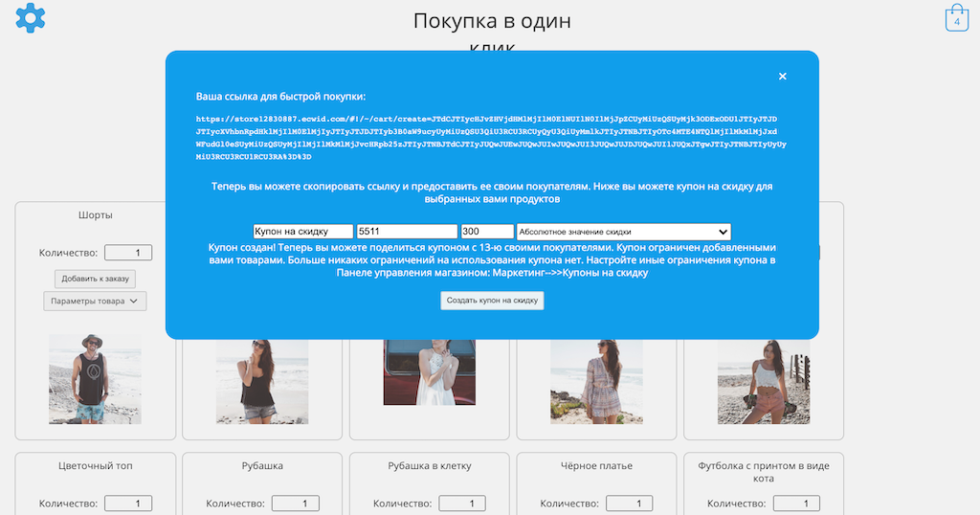Select the man in shorts product photo
The height and width of the screenshot is (515, 980).
[95, 379]
